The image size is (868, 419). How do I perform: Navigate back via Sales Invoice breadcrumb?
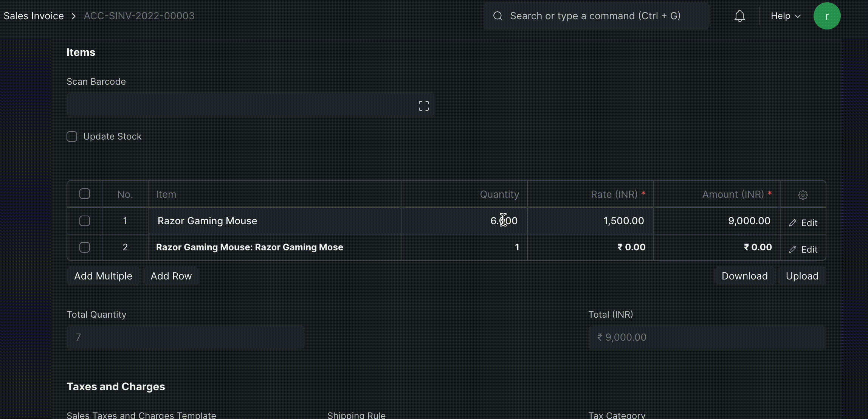(x=33, y=16)
